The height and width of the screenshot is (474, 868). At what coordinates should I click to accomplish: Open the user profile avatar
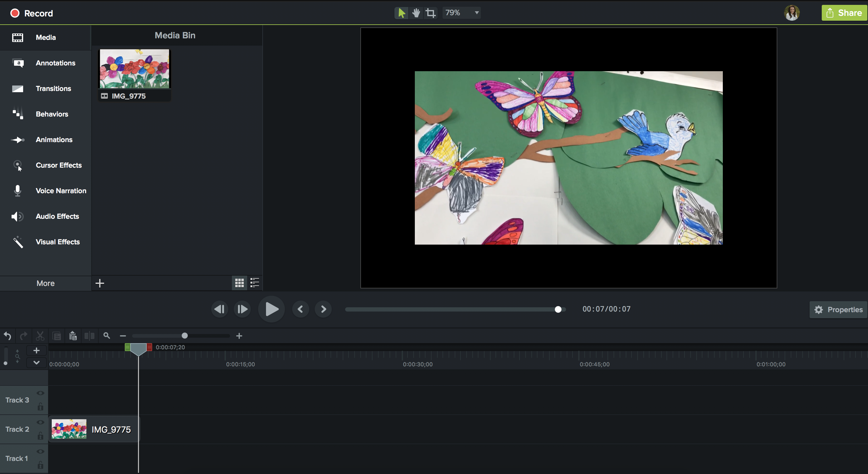pyautogui.click(x=792, y=13)
